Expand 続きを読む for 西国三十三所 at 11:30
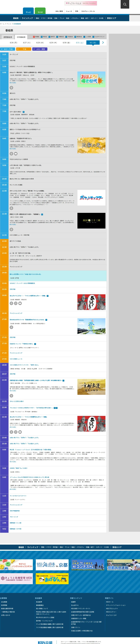The height and width of the screenshot is (644, 140). (13, 225)
